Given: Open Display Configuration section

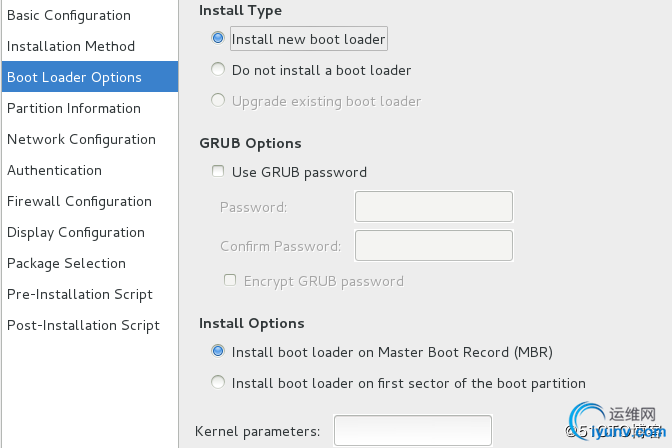Looking at the screenshot, I should [76, 232].
